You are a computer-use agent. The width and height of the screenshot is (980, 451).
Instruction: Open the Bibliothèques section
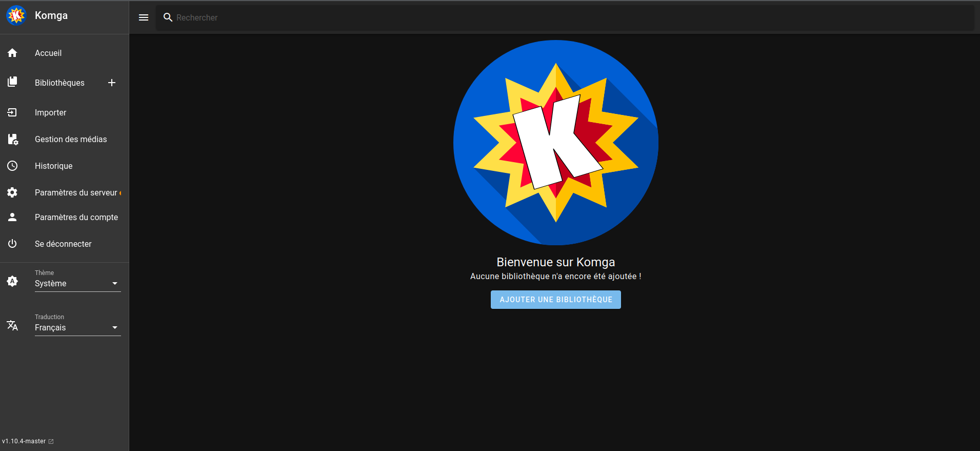59,83
